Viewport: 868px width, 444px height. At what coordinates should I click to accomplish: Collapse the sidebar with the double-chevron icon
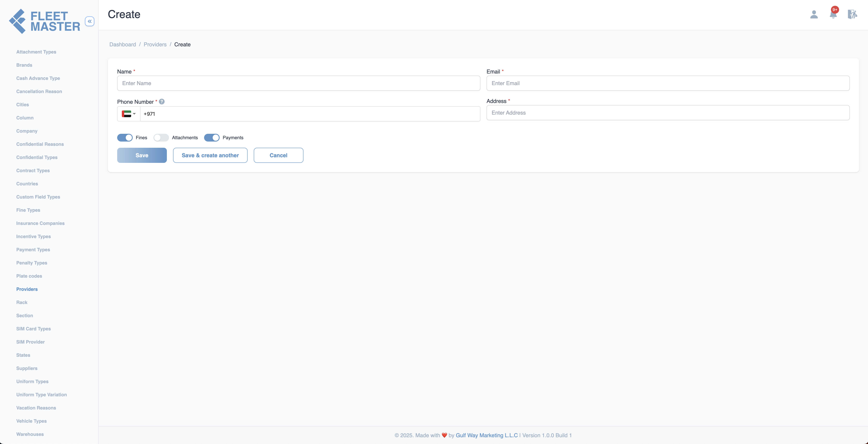90,21
